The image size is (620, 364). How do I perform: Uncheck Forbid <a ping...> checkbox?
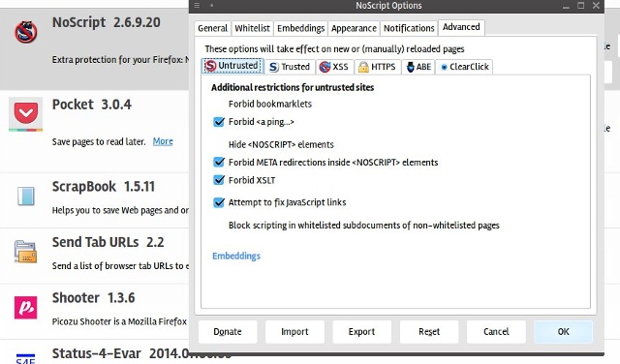[219, 122]
